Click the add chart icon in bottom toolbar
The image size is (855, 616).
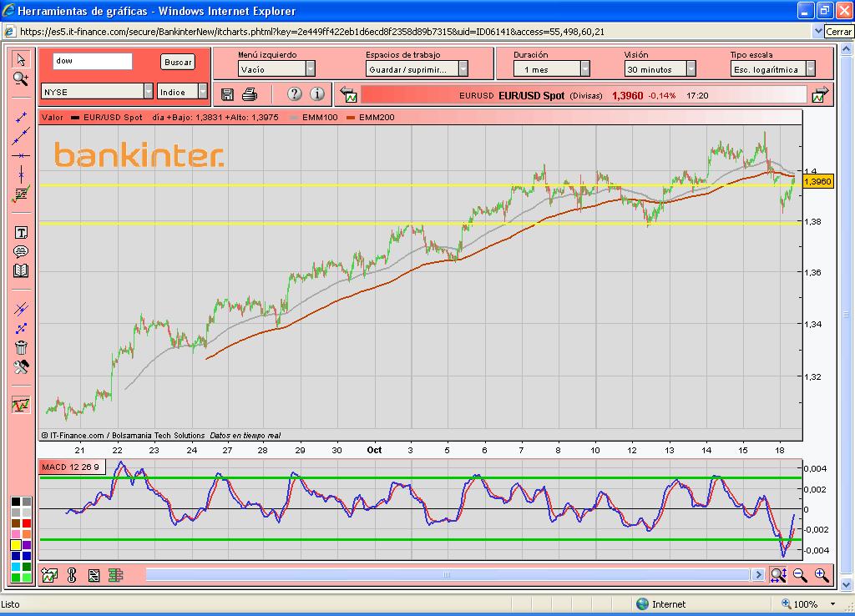point(49,574)
